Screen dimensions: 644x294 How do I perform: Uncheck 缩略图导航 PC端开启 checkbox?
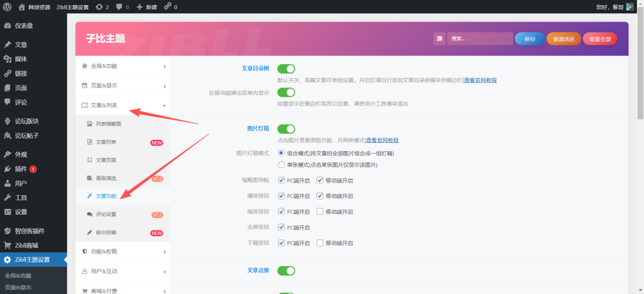pos(281,180)
